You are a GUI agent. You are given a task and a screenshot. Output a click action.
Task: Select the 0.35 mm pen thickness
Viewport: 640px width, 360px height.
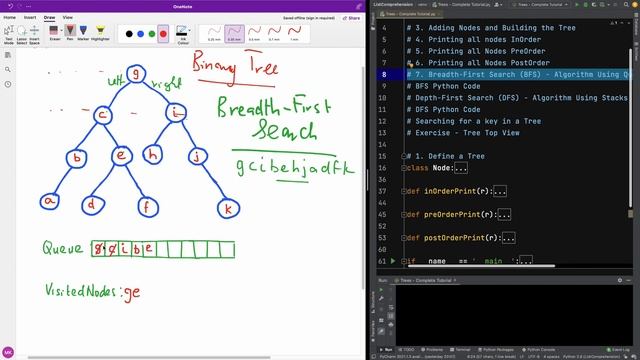pos(234,33)
